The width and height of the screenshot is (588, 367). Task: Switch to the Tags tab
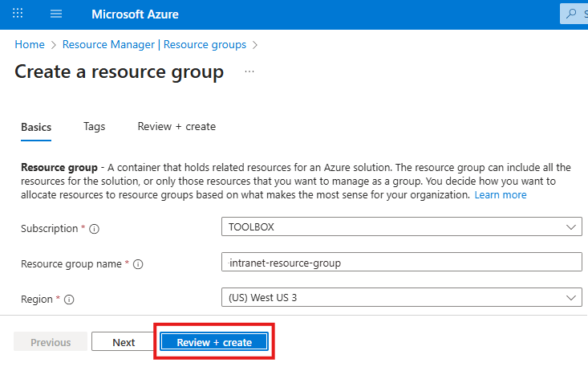point(94,127)
